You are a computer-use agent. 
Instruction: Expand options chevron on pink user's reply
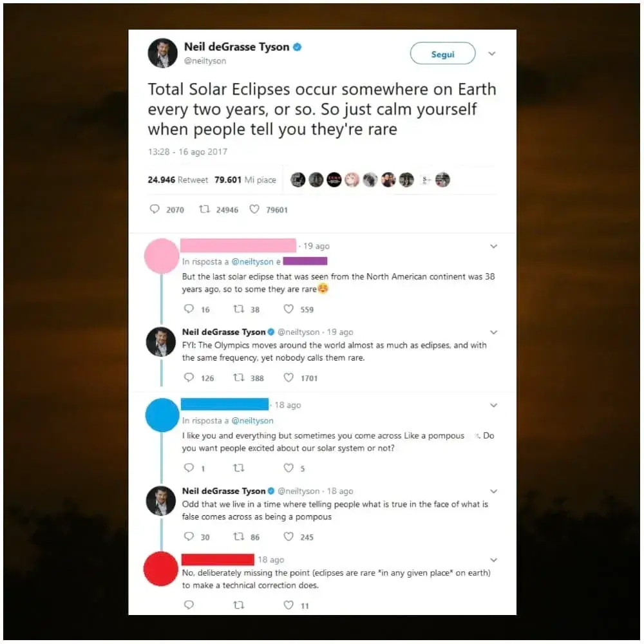(494, 246)
